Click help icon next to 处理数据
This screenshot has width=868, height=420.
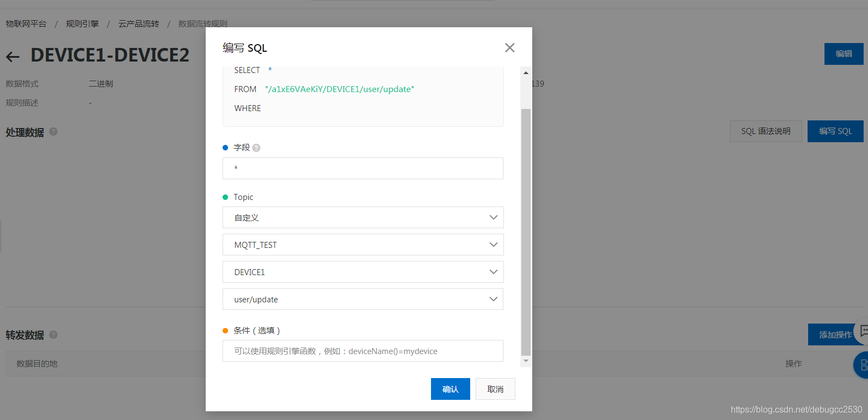click(x=53, y=132)
